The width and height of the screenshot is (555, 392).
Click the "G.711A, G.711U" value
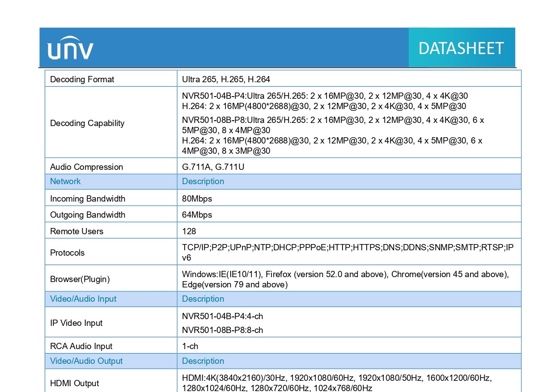213,167
